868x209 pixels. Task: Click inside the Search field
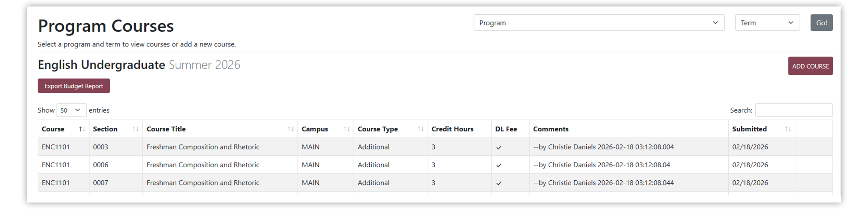tap(794, 110)
